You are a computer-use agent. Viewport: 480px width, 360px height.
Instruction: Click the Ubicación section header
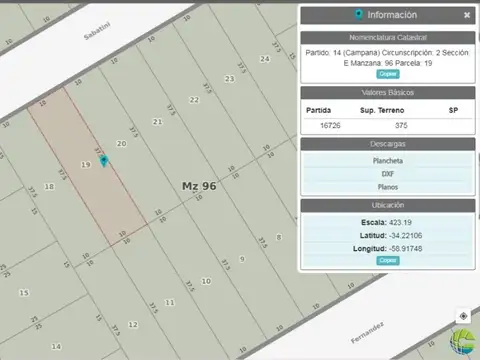click(388, 205)
